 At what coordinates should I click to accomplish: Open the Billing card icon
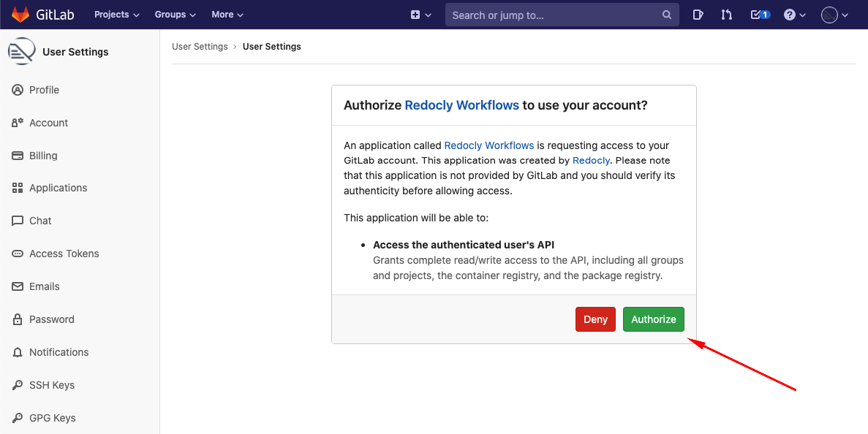[18, 156]
